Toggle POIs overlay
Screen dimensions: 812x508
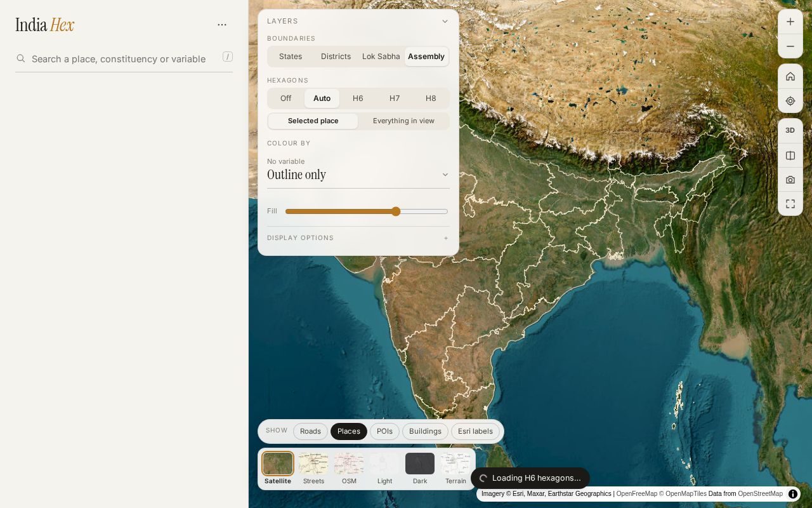click(x=384, y=431)
